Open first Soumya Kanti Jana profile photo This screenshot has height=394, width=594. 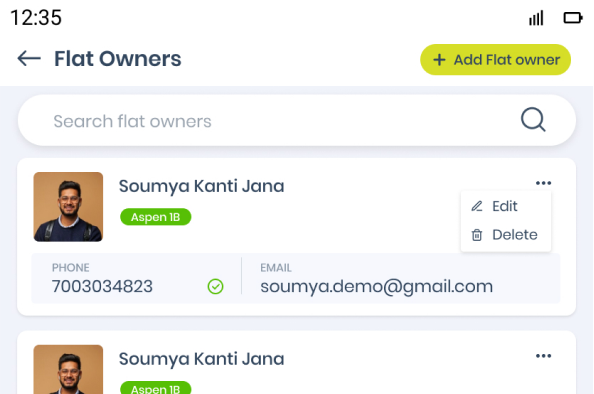(68, 207)
